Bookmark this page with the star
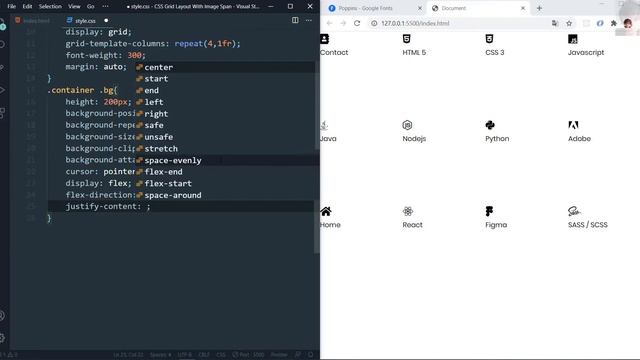 [x=569, y=23]
